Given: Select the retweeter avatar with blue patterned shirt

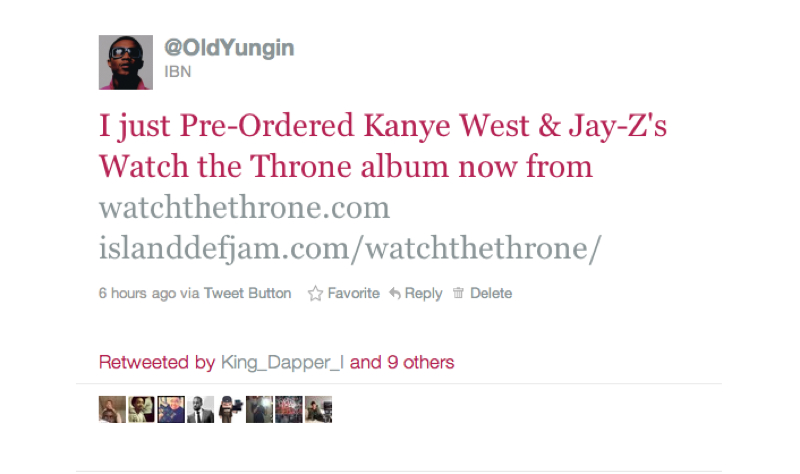Looking at the screenshot, I should point(171,409).
